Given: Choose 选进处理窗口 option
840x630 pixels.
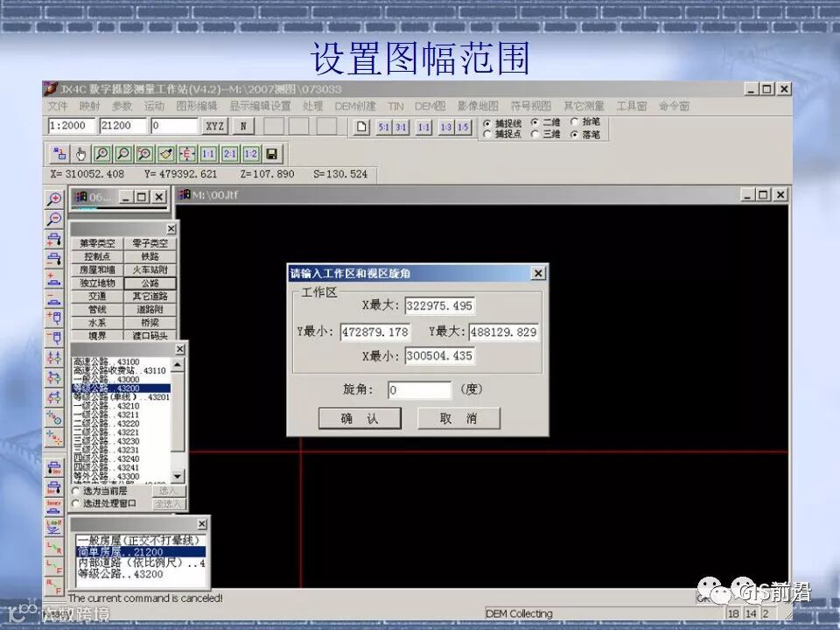Looking at the screenshot, I should [x=104, y=504].
